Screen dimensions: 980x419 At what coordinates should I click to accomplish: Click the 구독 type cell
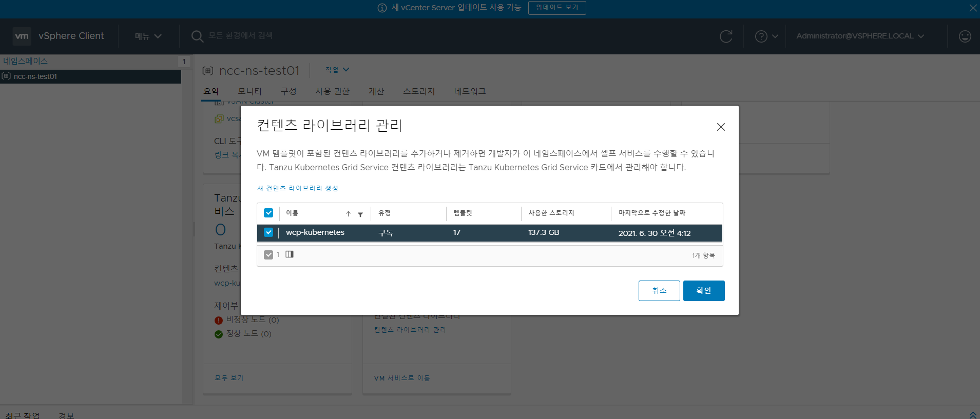[386, 233]
